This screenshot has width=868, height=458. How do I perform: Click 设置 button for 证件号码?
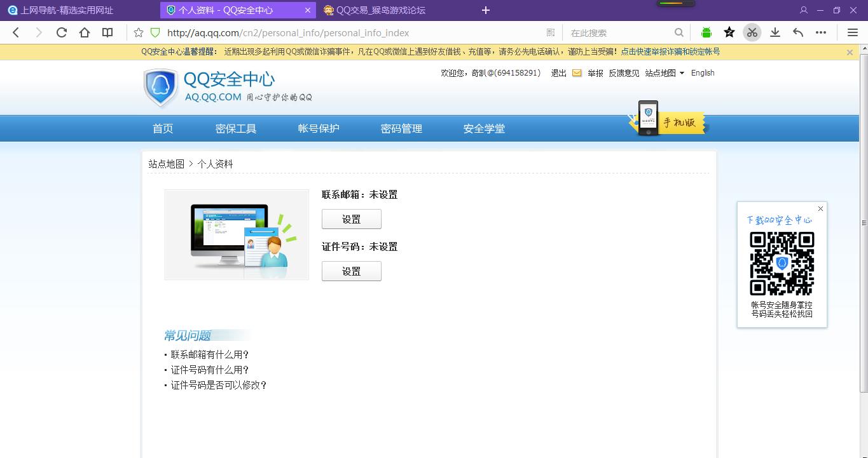[352, 271]
